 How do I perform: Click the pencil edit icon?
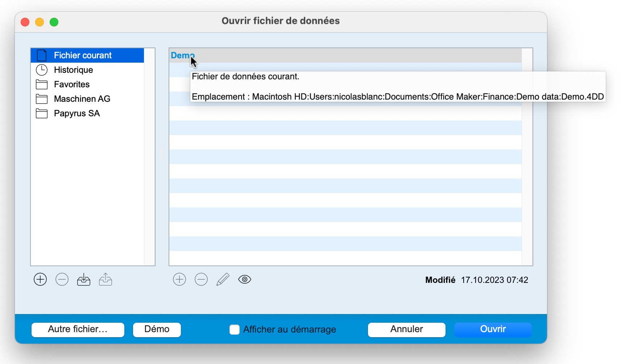click(x=223, y=280)
